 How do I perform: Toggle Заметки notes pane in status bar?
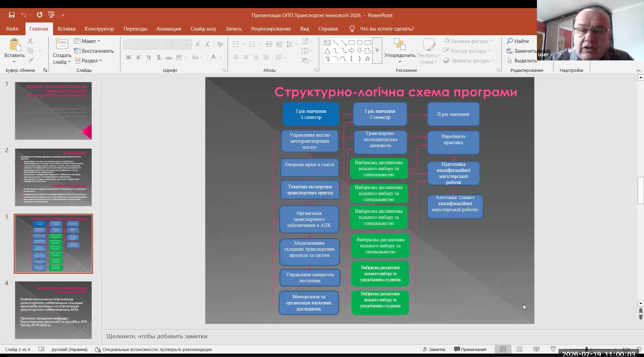coord(434,349)
